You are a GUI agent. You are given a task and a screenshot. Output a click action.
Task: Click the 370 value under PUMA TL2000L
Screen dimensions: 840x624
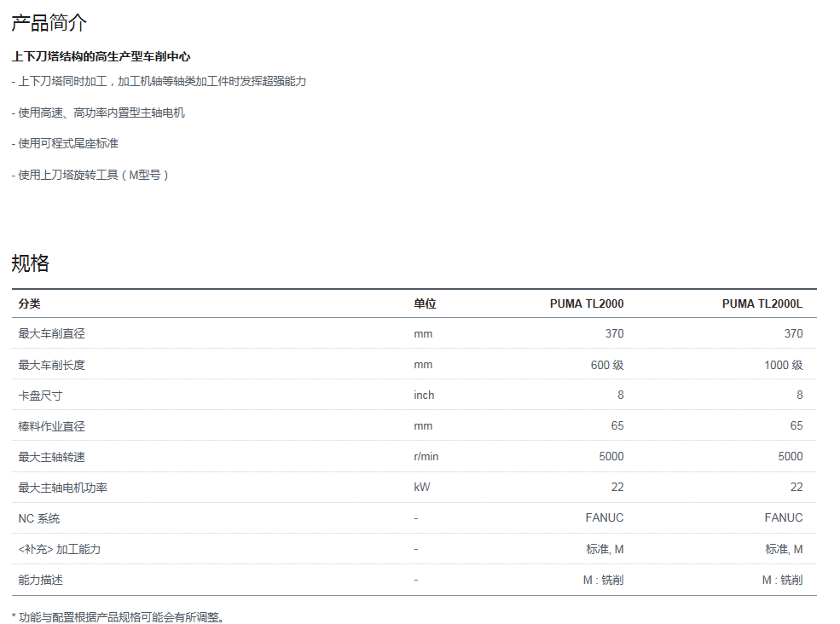pos(793,333)
